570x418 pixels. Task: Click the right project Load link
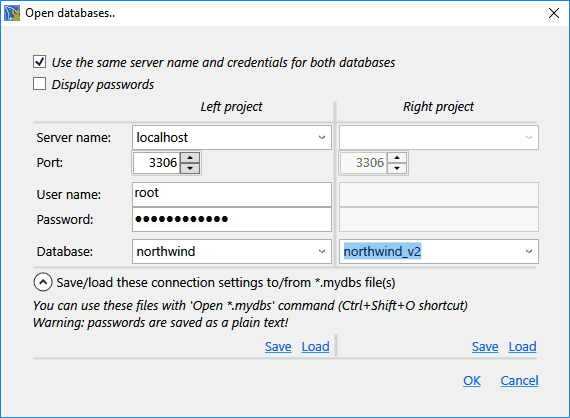coord(522,347)
